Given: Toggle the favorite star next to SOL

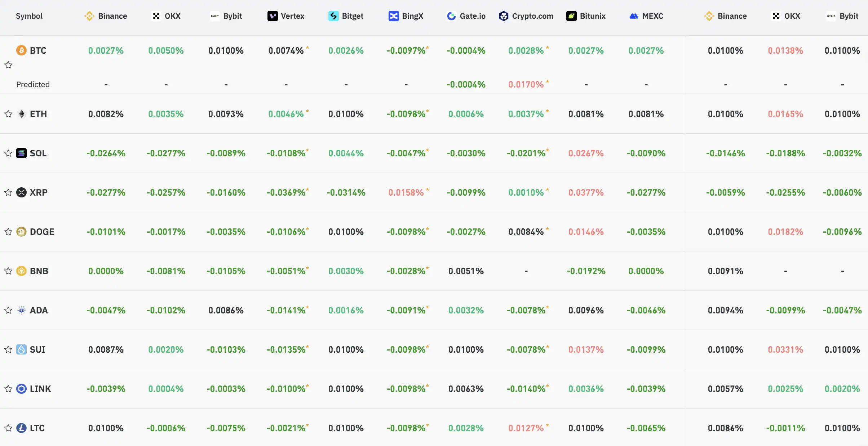Looking at the screenshot, I should coord(8,153).
